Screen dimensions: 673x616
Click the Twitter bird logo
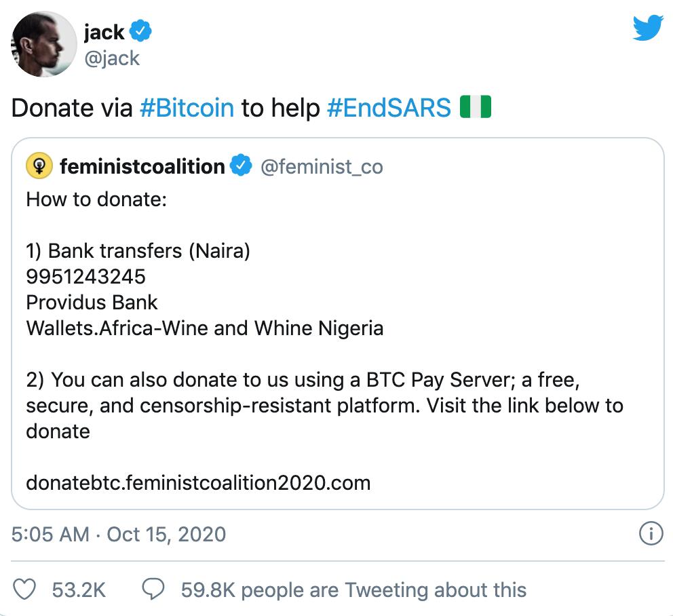648,28
